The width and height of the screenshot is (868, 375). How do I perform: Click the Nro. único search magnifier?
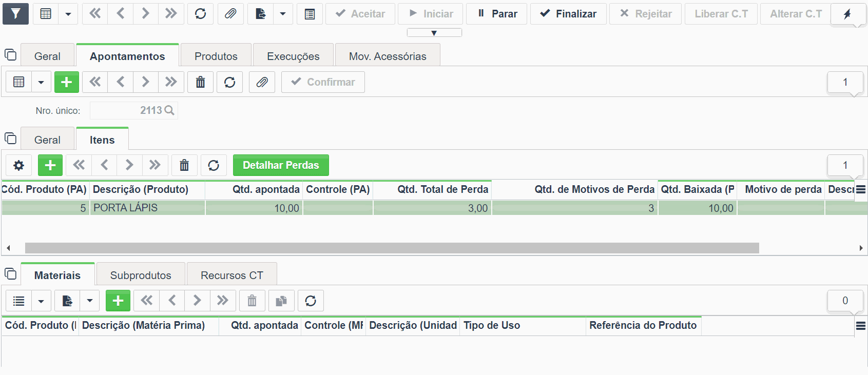(x=169, y=110)
